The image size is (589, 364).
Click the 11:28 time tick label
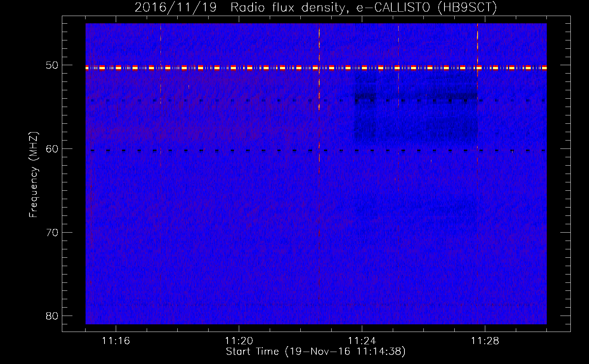pyautogui.click(x=485, y=341)
